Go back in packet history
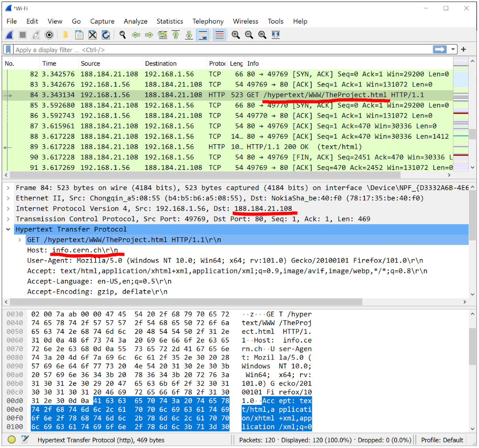The width and height of the screenshot is (479, 448). click(x=136, y=35)
